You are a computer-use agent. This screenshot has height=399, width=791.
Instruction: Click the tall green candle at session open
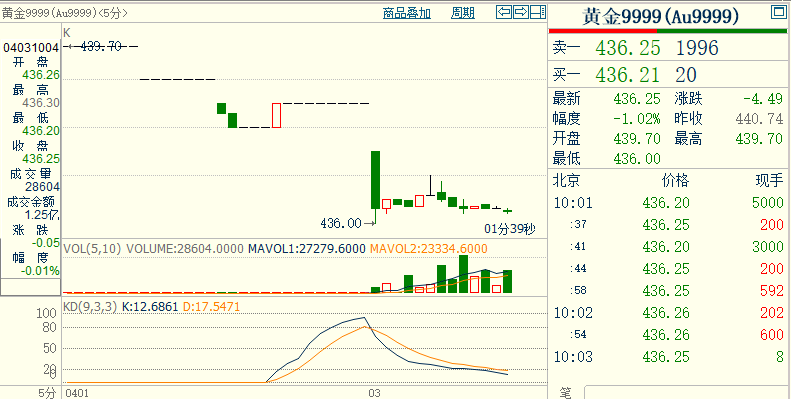(375, 180)
